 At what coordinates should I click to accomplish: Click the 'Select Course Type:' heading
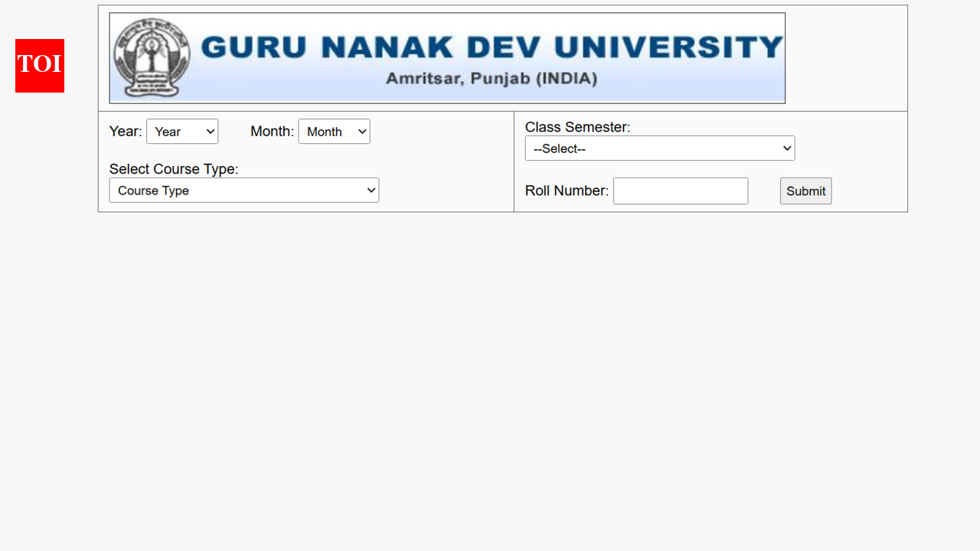coord(174,168)
